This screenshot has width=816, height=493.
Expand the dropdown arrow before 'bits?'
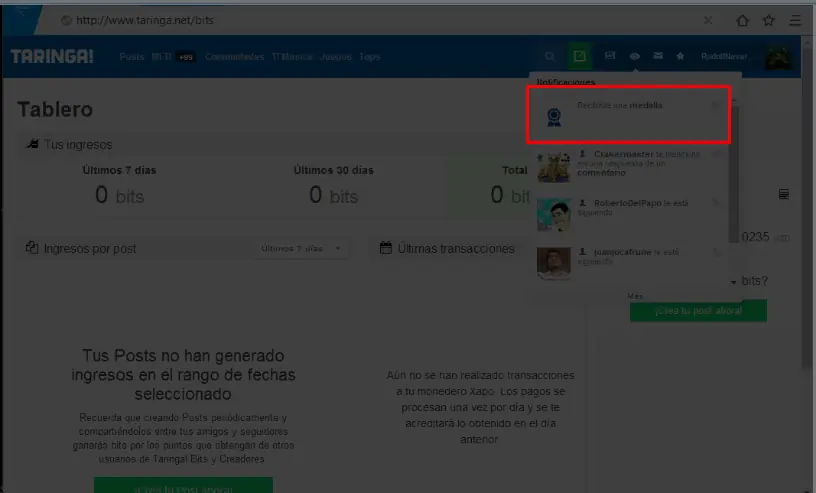733,282
